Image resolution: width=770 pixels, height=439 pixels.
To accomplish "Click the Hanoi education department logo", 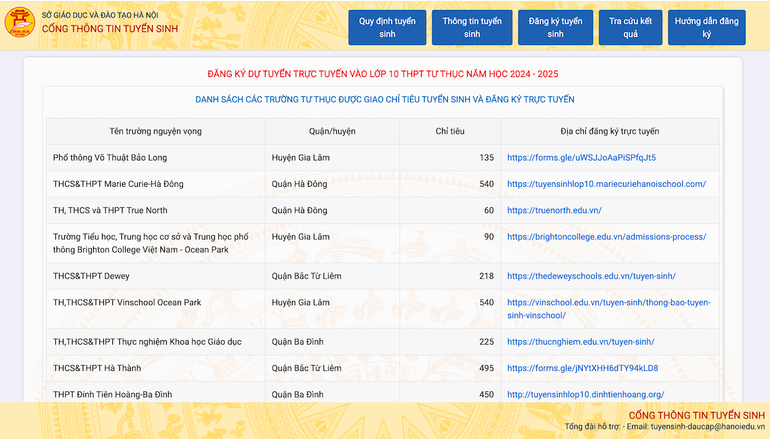I will click(x=21, y=25).
